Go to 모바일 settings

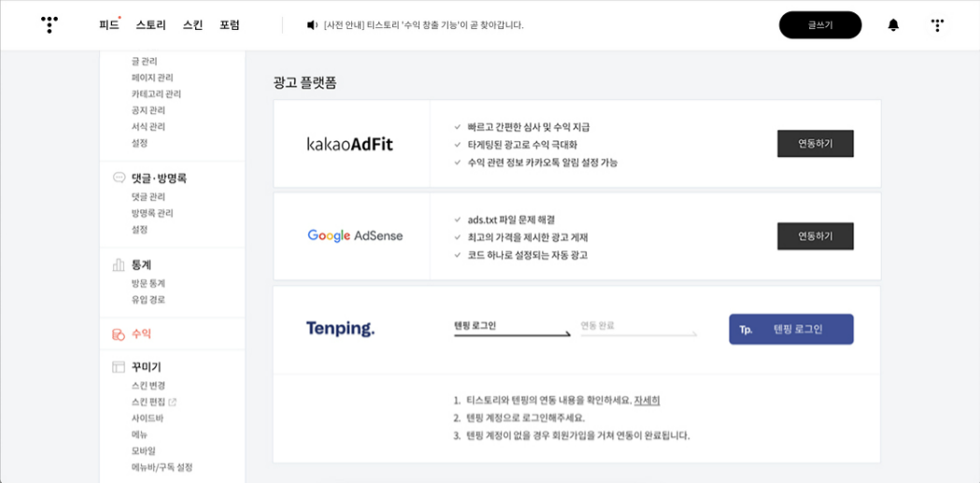coord(143,450)
